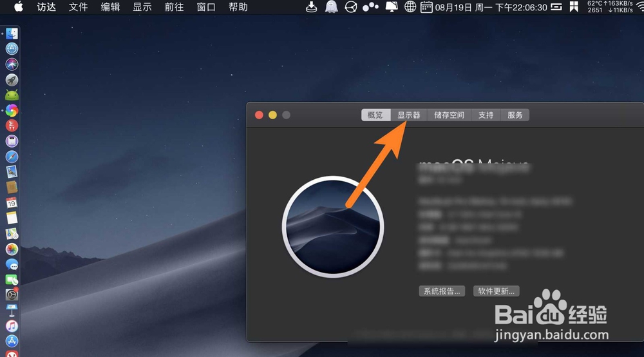Screen dimensions: 644x357
Task: Click the ghost icon in menu bar
Action: (332, 7)
